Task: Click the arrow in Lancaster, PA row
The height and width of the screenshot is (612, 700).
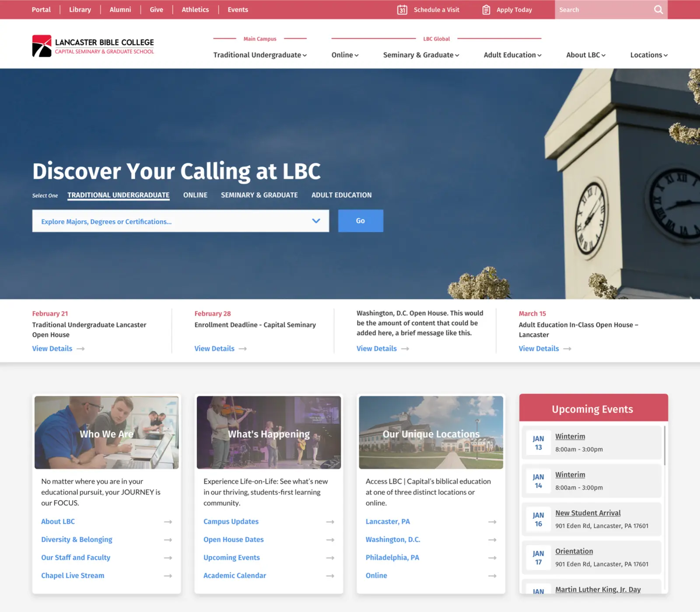Action: [x=493, y=522]
